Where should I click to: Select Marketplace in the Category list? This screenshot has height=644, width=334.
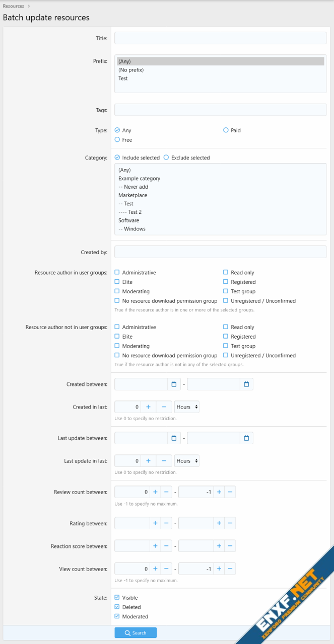point(133,195)
